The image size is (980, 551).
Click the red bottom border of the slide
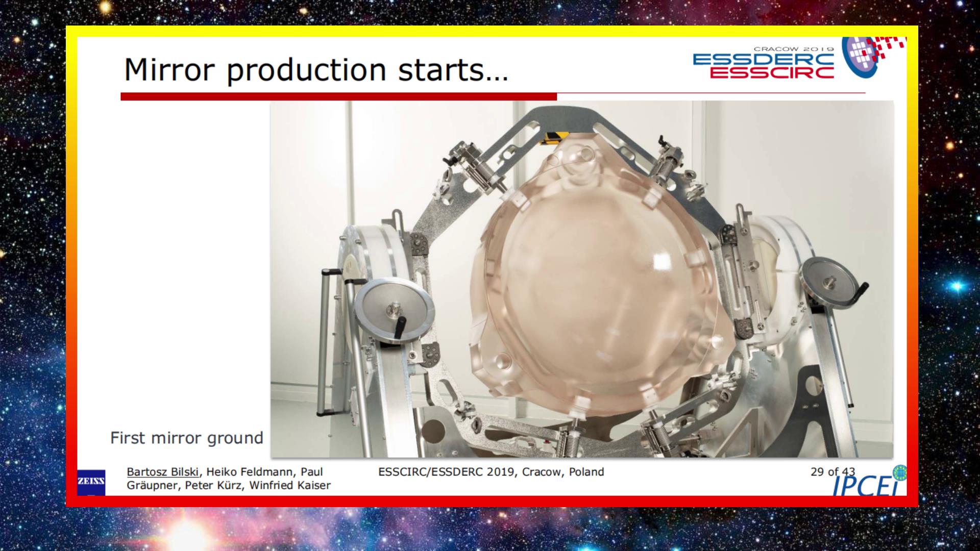click(x=490, y=501)
